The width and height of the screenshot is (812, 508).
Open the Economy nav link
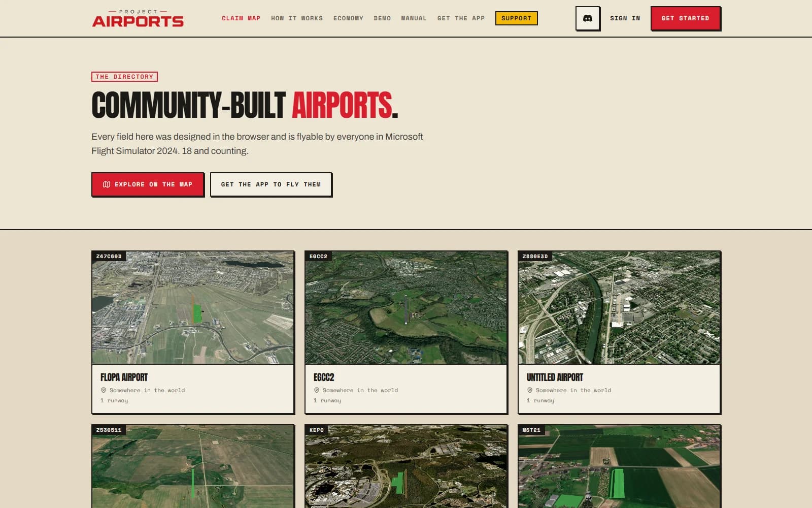(348, 18)
